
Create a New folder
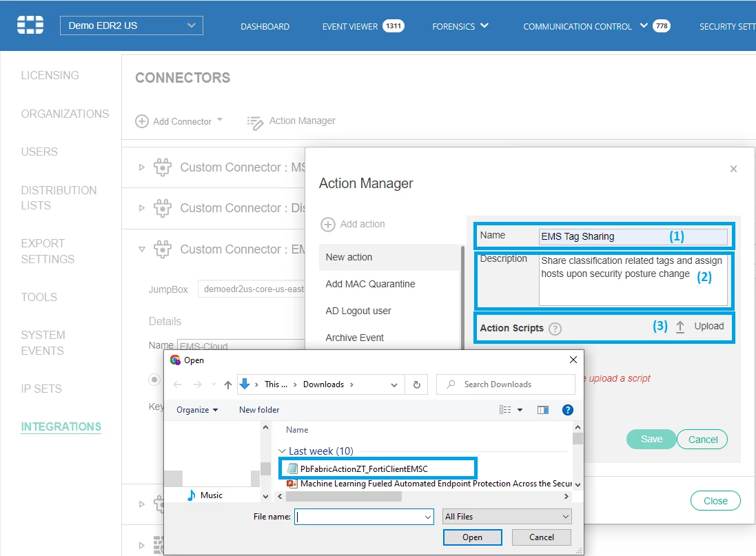point(259,410)
